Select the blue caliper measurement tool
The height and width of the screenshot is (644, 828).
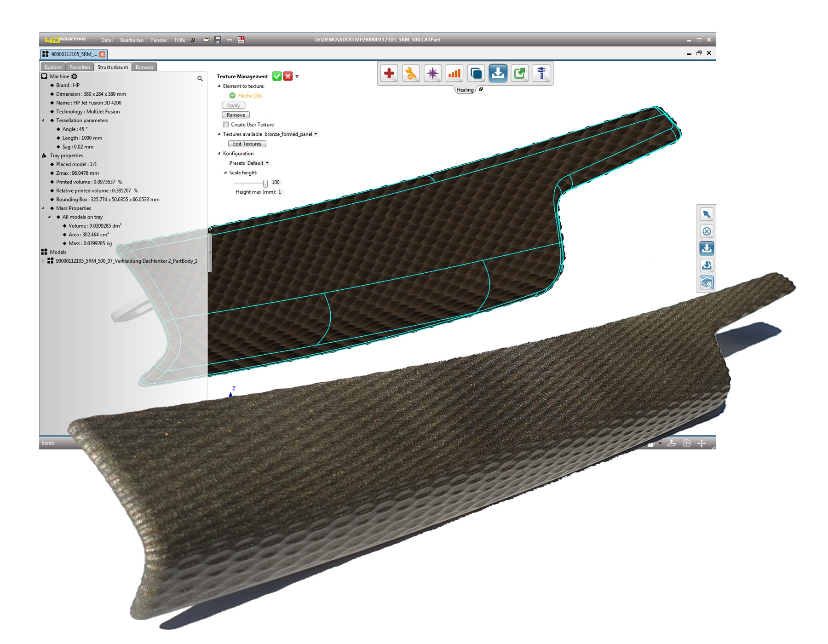pos(541,74)
